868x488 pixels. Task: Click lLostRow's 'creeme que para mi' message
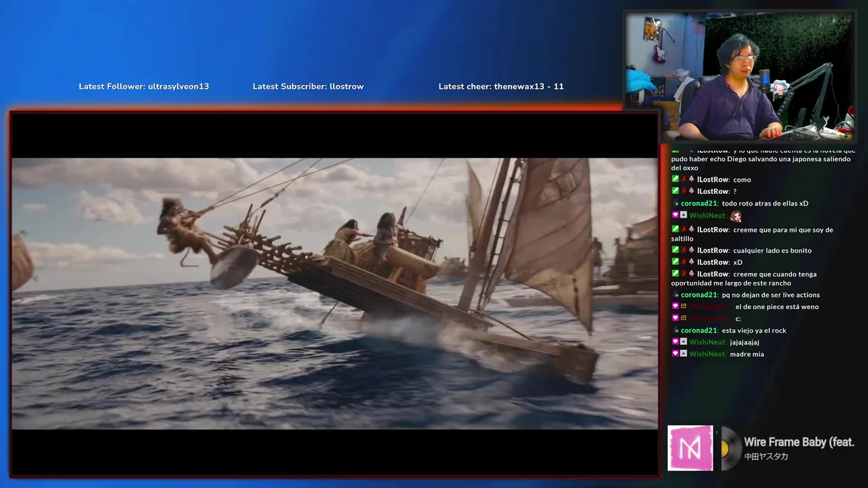[753, 234]
